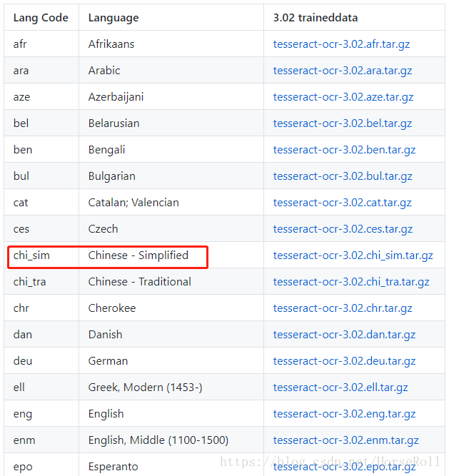This screenshot has height=476, width=449.
Task: Download tesseract-ocr-3.02.chi_sim.tar.gz
Action: click(x=353, y=255)
